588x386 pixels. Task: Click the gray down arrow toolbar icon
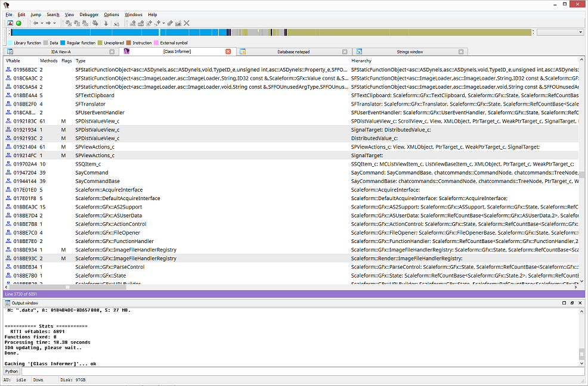click(106, 23)
